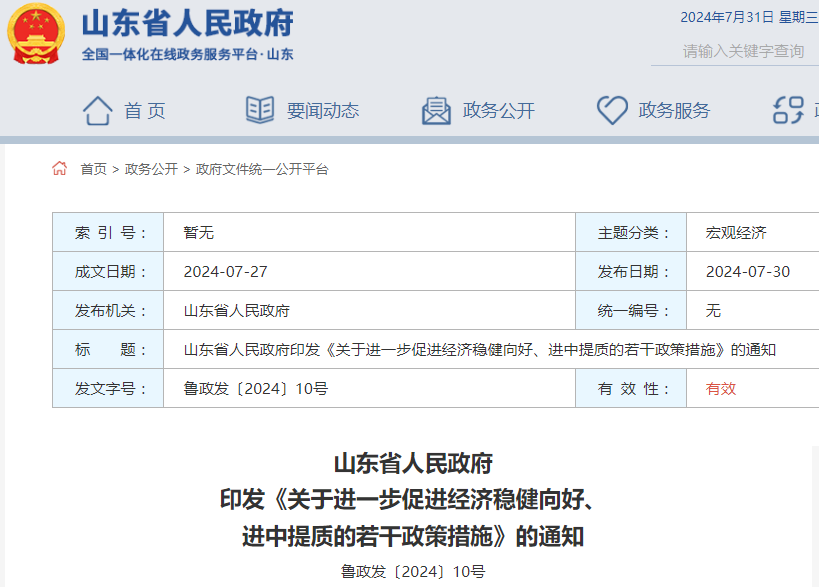Click the home icon in the navigation bar
This screenshot has height=587, width=819.
coord(97,108)
